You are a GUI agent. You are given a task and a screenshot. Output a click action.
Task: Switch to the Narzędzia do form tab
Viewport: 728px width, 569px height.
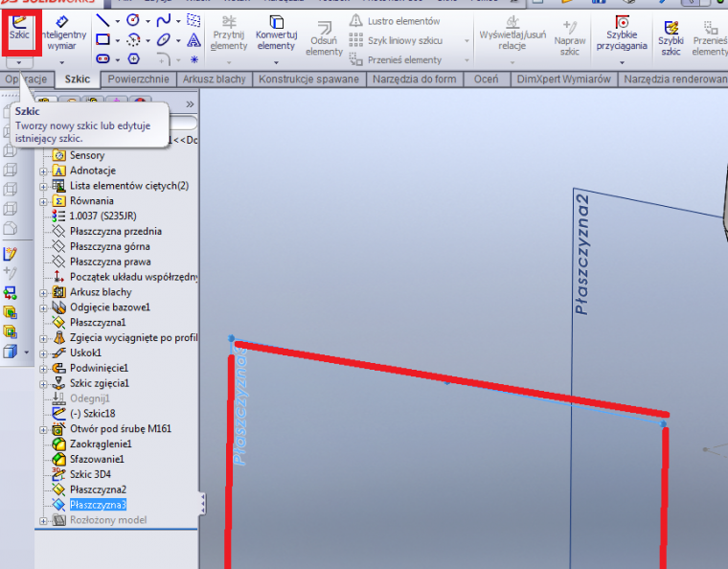[414, 80]
